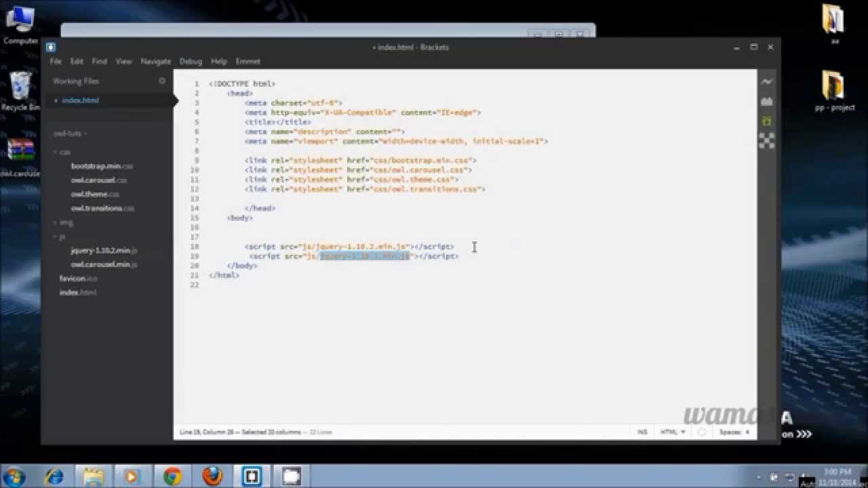Click the selected jquery-1.10.2.min.js text on line 19
The height and width of the screenshot is (488, 868).
[365, 256]
